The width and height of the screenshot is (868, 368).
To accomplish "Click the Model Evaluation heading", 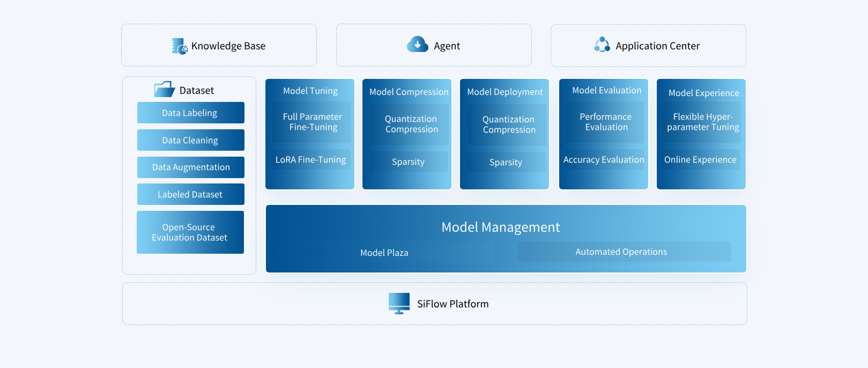I will 607,90.
